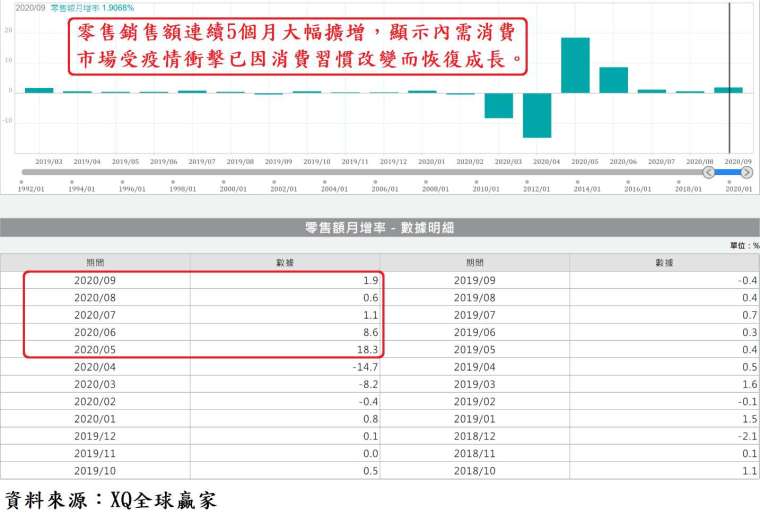Click the 1.6 value for 2019/03 in the table
The height and width of the screenshot is (516, 760).
coord(750,384)
